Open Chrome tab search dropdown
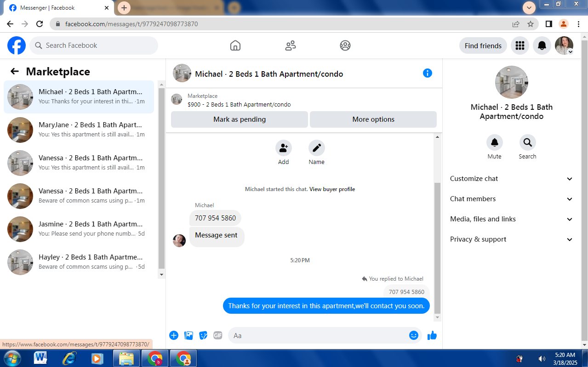 click(x=529, y=8)
